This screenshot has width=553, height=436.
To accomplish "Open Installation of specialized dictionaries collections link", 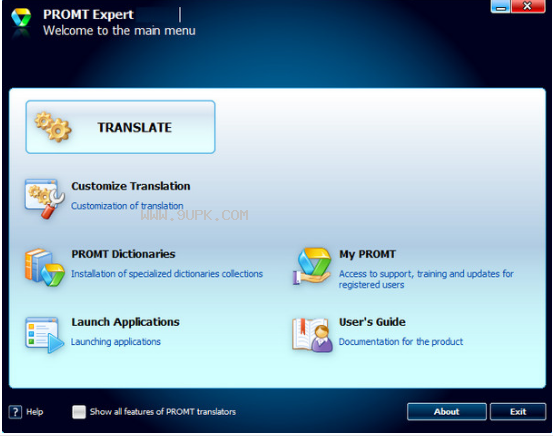I will 167,274.
